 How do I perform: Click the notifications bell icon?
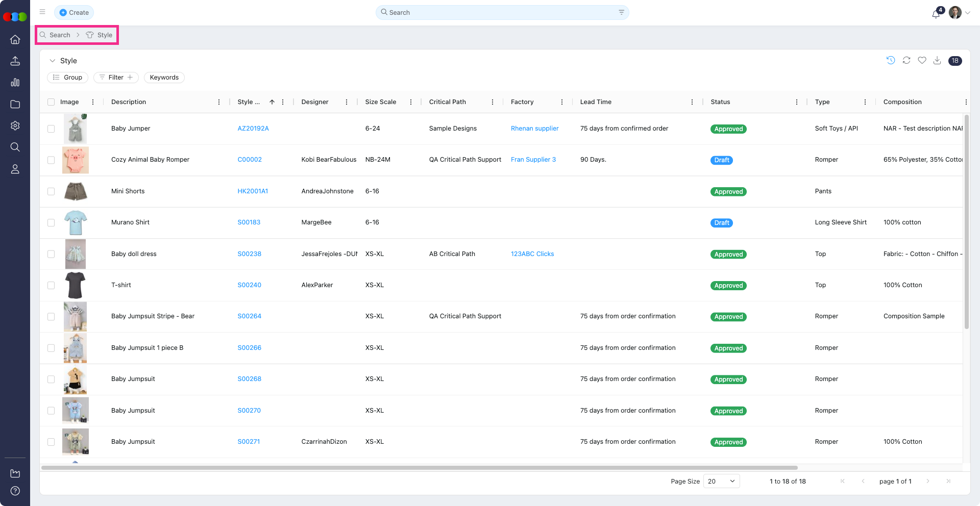pos(936,14)
